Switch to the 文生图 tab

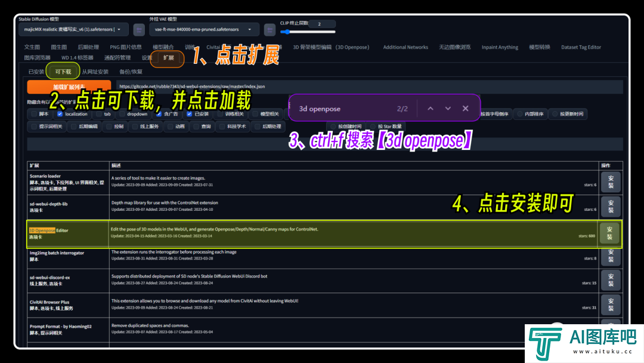pyautogui.click(x=32, y=47)
